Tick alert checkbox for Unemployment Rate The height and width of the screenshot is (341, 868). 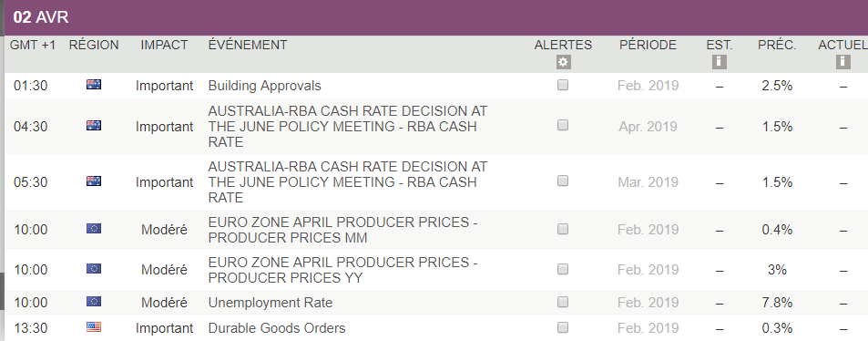pyautogui.click(x=563, y=302)
